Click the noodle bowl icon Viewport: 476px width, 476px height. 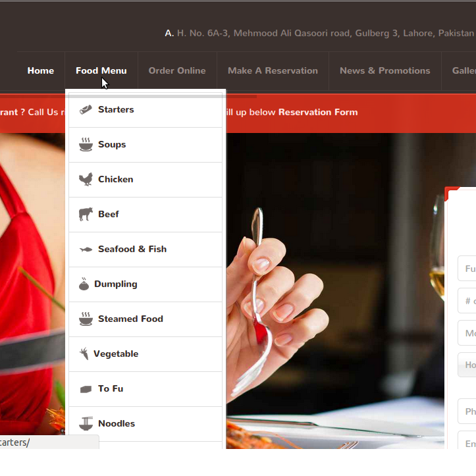click(x=86, y=424)
